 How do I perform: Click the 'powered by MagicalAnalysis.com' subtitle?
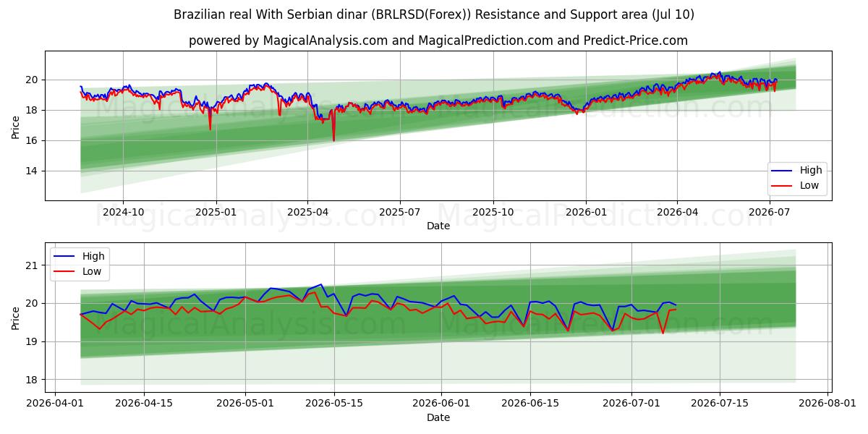(438, 41)
